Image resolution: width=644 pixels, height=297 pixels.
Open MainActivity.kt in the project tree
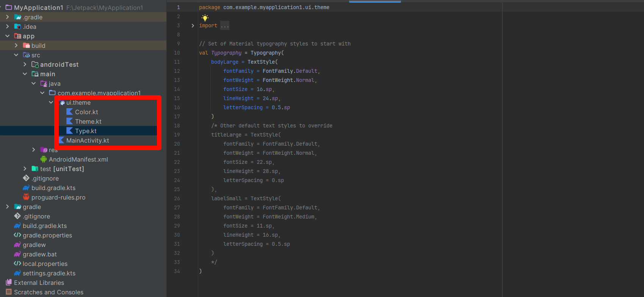pyautogui.click(x=88, y=140)
